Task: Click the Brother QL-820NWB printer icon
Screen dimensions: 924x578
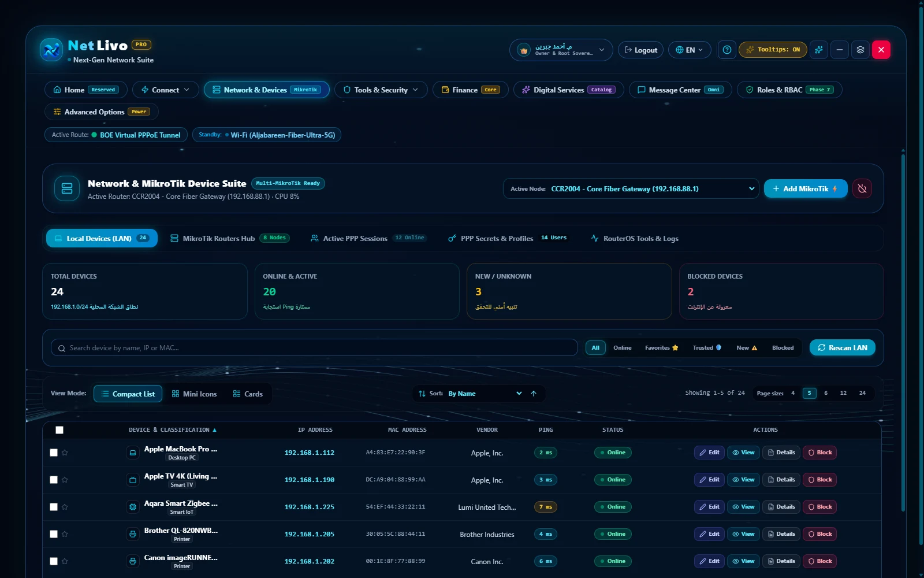Action: [x=133, y=534]
